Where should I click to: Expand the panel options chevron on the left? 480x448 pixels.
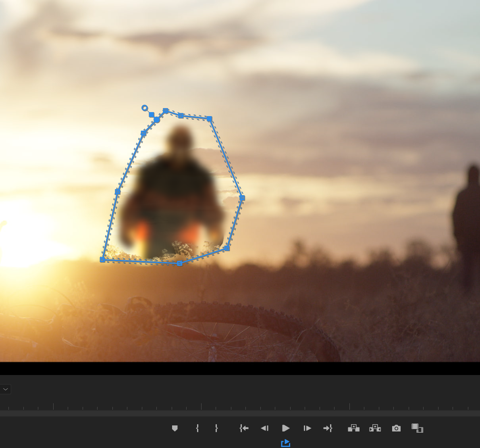5,389
